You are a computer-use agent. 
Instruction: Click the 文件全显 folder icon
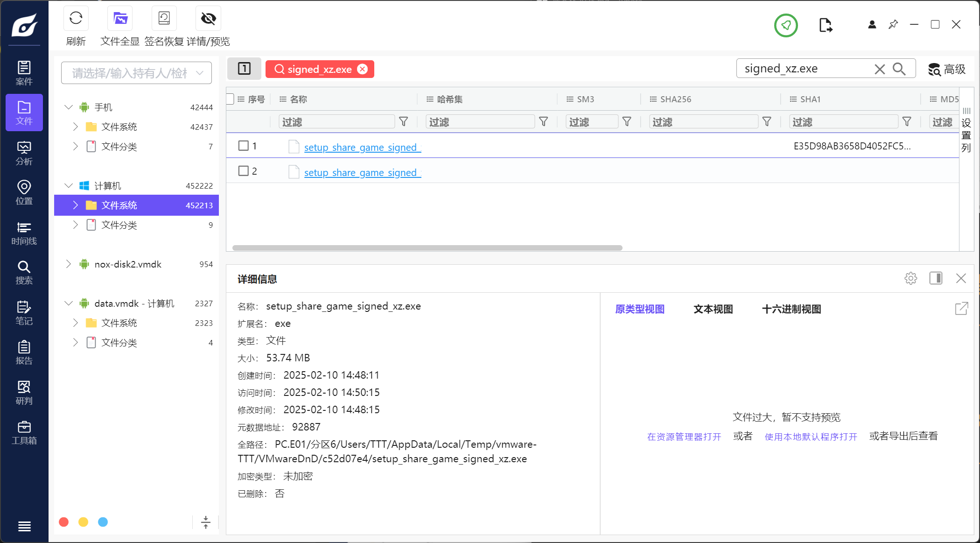point(120,19)
